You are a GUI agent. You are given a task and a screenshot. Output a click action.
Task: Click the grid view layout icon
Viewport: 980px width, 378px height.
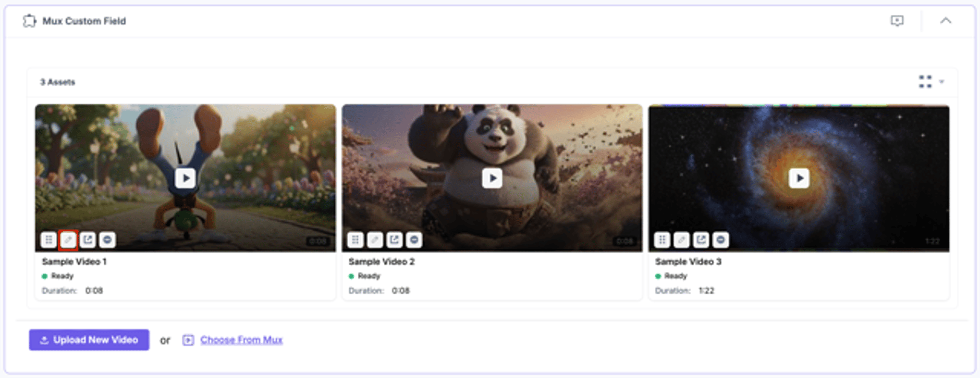(925, 82)
